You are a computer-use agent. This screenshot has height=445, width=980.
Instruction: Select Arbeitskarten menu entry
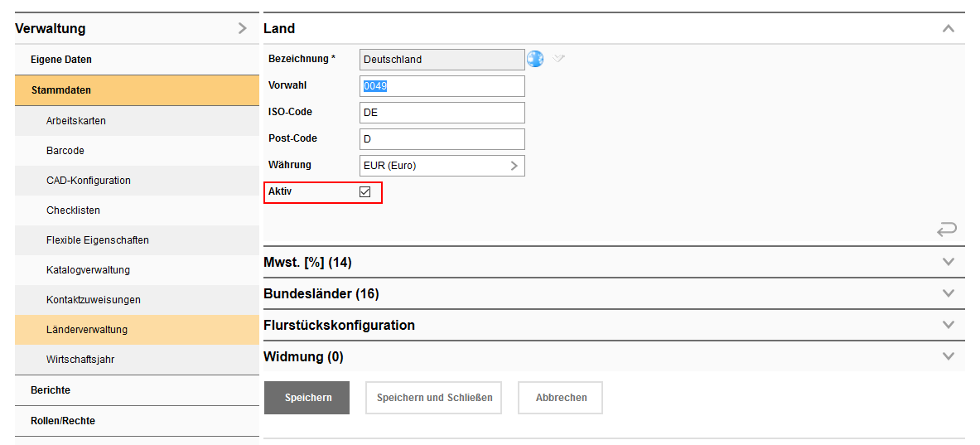click(x=76, y=121)
